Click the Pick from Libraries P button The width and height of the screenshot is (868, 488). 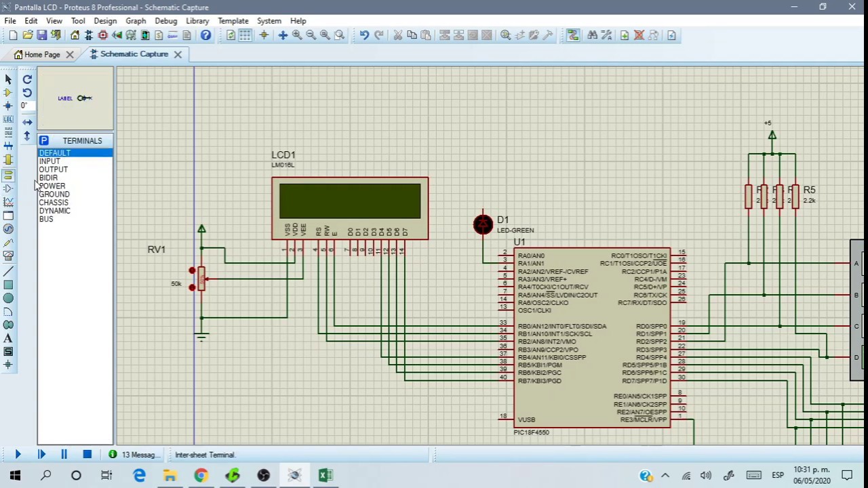coord(43,140)
